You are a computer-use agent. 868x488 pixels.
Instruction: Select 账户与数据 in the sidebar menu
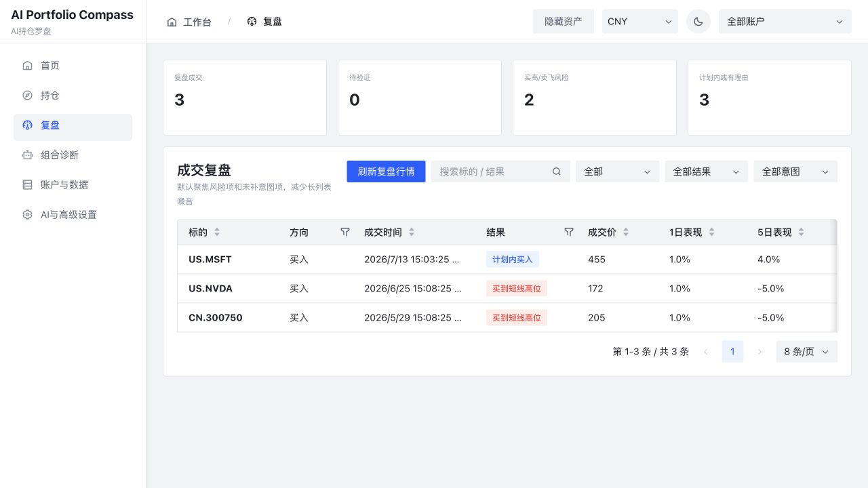coord(73,185)
